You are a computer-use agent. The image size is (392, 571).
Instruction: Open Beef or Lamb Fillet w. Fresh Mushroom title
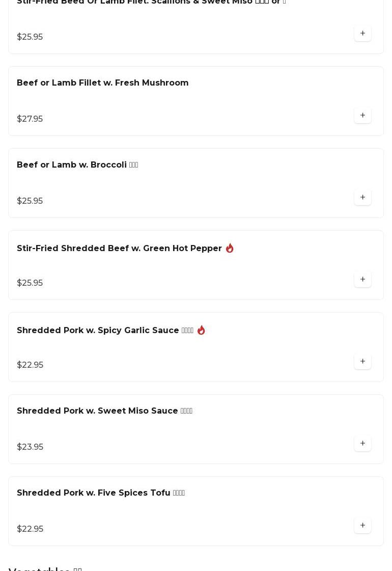[103, 83]
